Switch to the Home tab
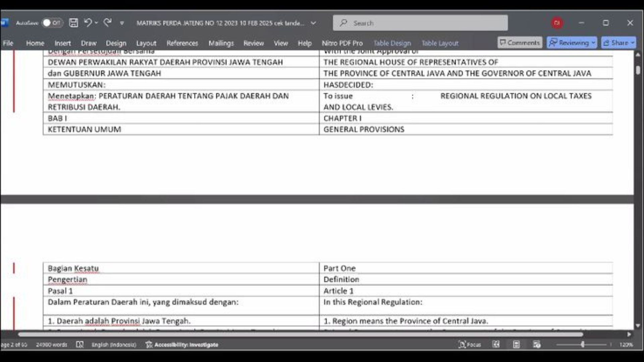This screenshot has width=644, height=362. 35,43
